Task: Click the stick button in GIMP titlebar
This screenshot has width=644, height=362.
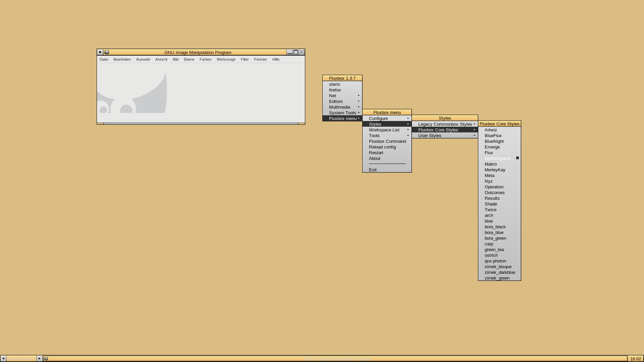Action: click(x=100, y=52)
